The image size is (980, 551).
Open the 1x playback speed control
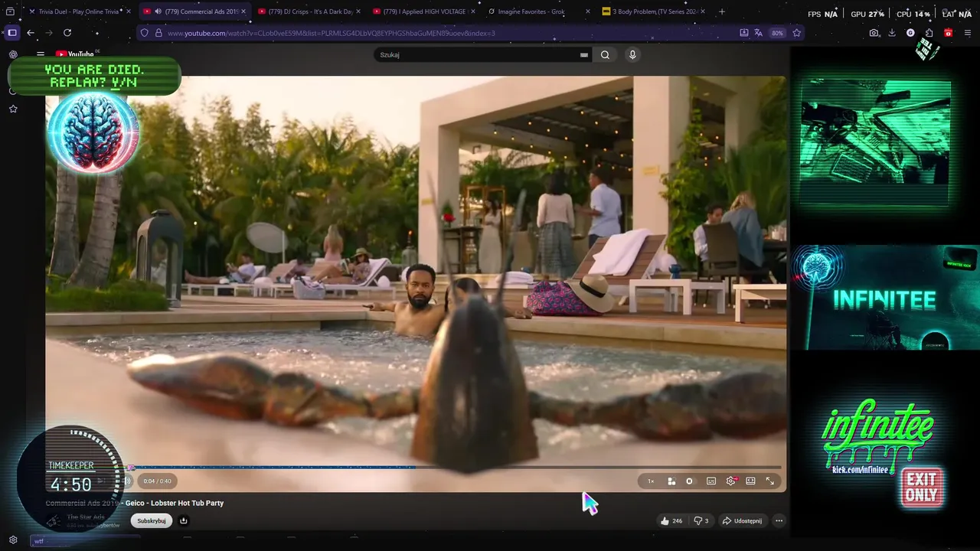pyautogui.click(x=651, y=481)
